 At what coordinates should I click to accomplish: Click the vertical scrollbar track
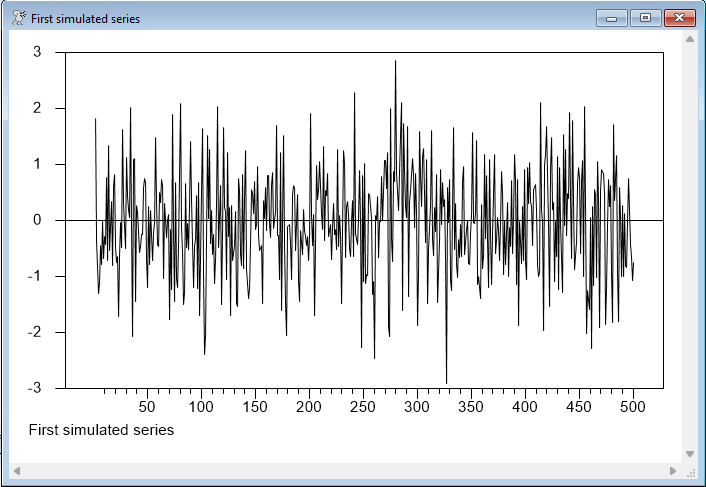pyautogui.click(x=689, y=246)
